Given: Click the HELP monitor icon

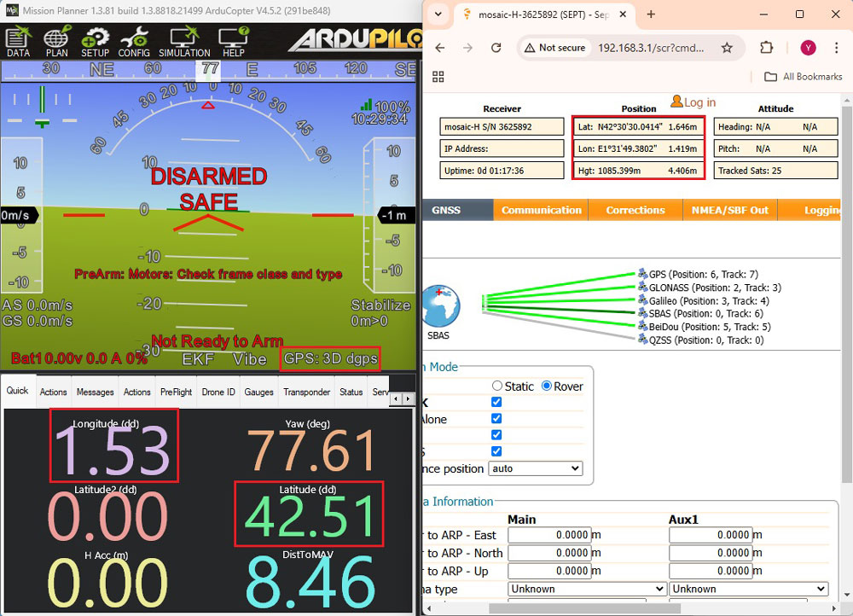Looking at the screenshot, I should (233, 41).
